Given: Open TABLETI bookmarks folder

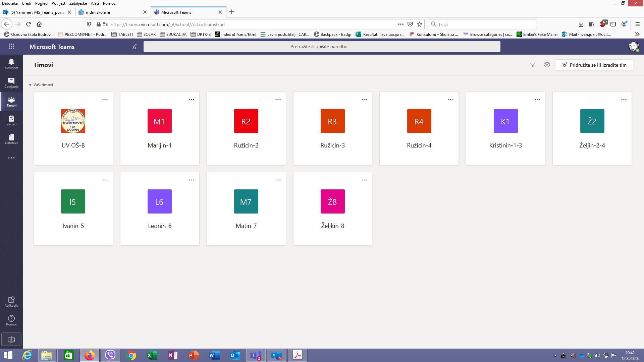Looking at the screenshot, I should pyautogui.click(x=122, y=34).
